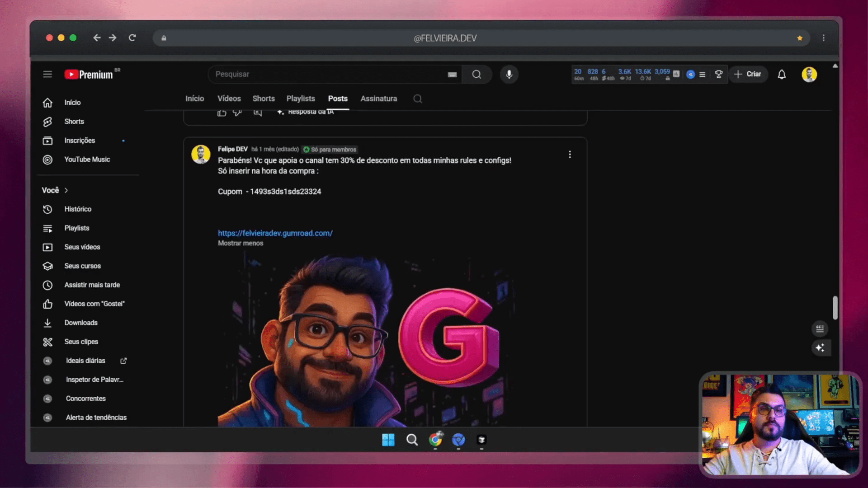Open the trophy icon in toolbar

point(718,74)
